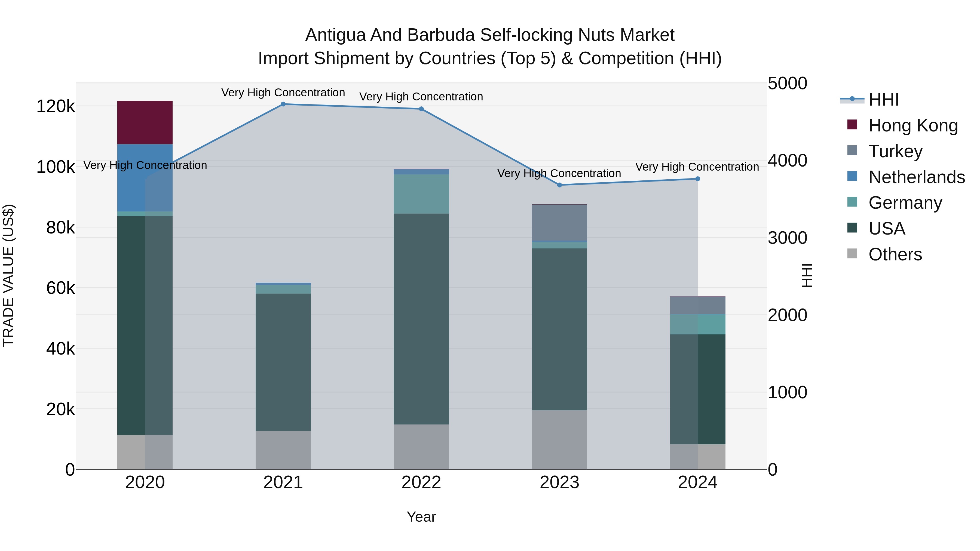Toggle the HHI legend entry
The image size is (980, 551).
(x=870, y=100)
